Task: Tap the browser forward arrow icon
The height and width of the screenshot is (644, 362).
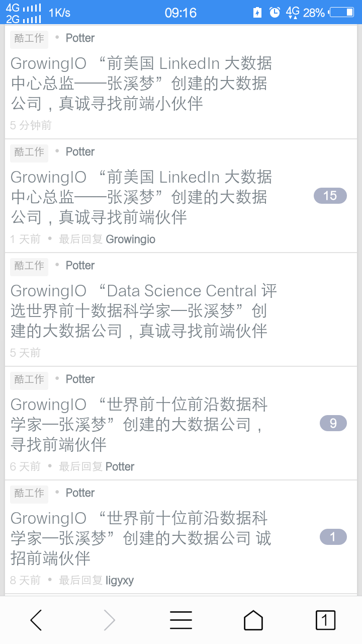Action: (x=109, y=620)
